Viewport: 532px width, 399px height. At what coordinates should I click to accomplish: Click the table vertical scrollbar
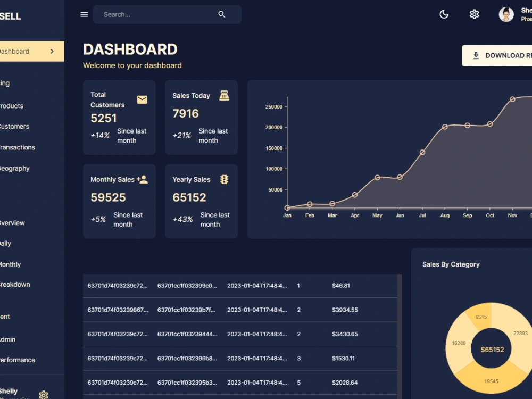point(400,336)
